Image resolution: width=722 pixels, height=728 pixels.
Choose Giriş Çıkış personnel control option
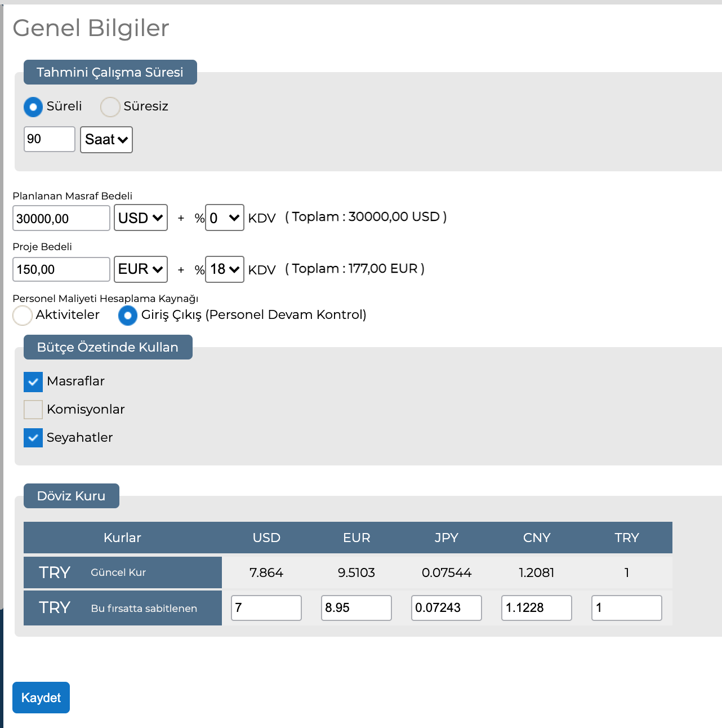pos(128,316)
